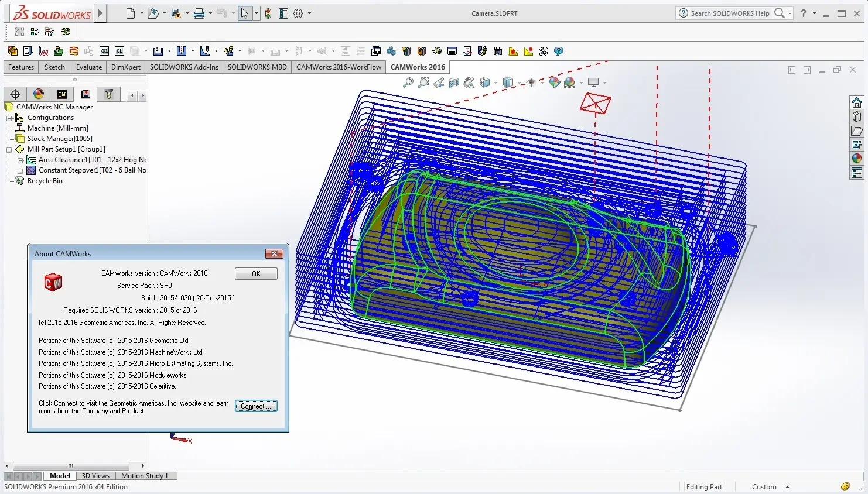Select the FeatureManager crosshair tab

(x=15, y=94)
